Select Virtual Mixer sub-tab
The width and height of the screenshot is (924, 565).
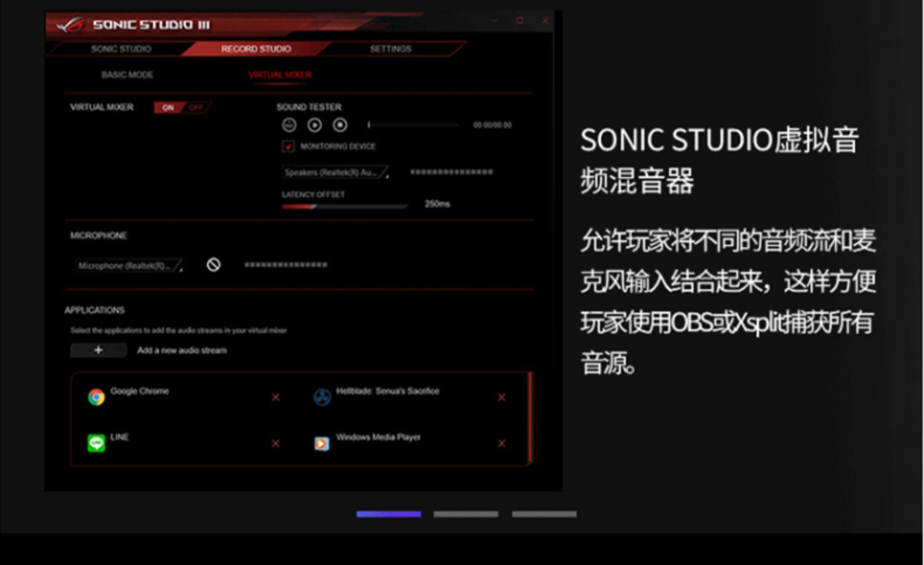coord(280,75)
